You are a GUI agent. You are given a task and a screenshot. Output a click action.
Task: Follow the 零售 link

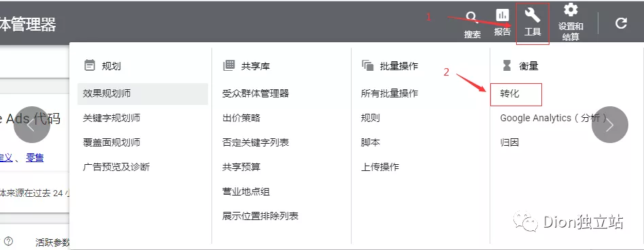click(x=35, y=157)
